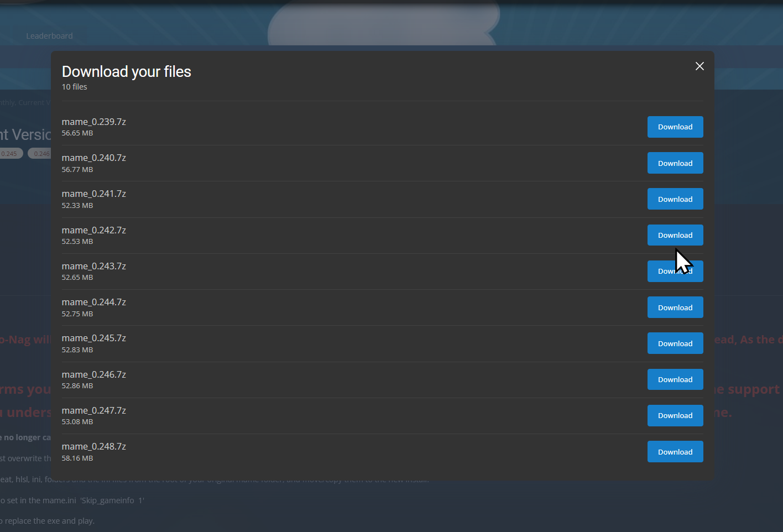Viewport: 783px width, 532px height.
Task: Click file name mame_0.239.7z
Action: [94, 122]
